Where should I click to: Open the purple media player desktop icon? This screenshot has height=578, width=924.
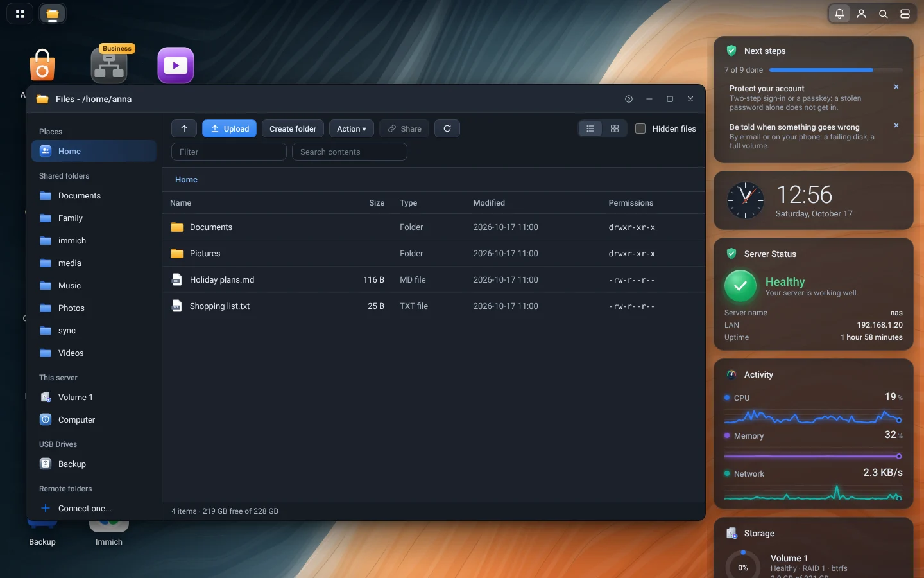(176, 65)
